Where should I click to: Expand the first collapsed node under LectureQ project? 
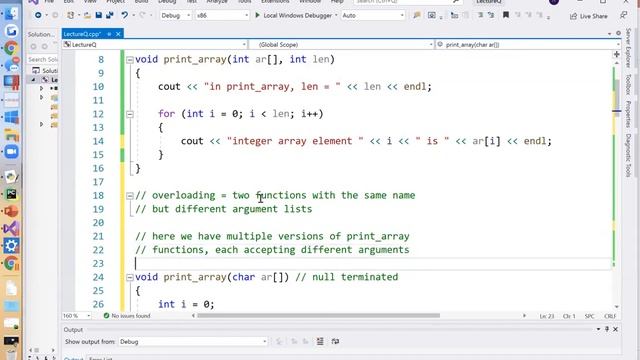click(41, 88)
